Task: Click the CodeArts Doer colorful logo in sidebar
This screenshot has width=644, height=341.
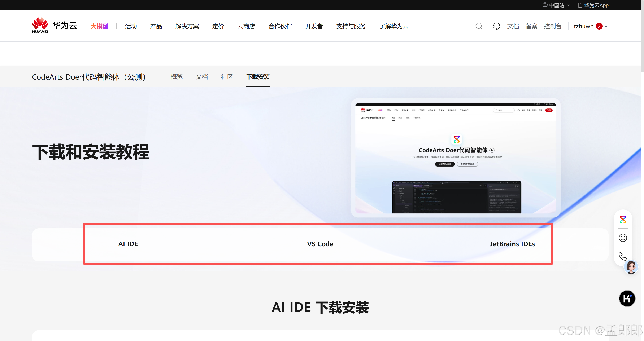Action: (623, 220)
